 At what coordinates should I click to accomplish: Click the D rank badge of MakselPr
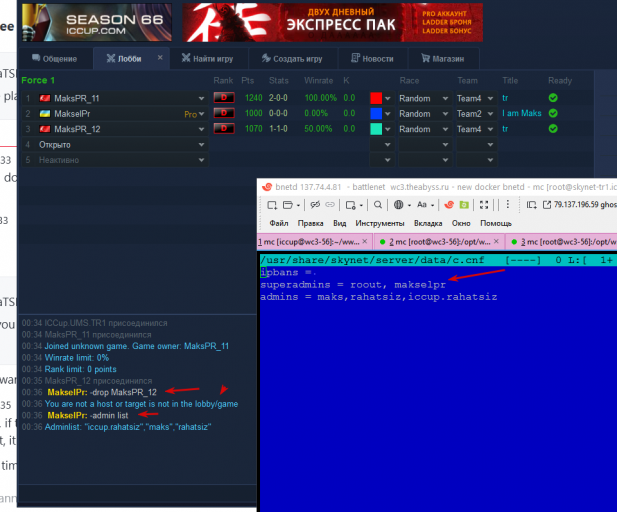pos(224,113)
